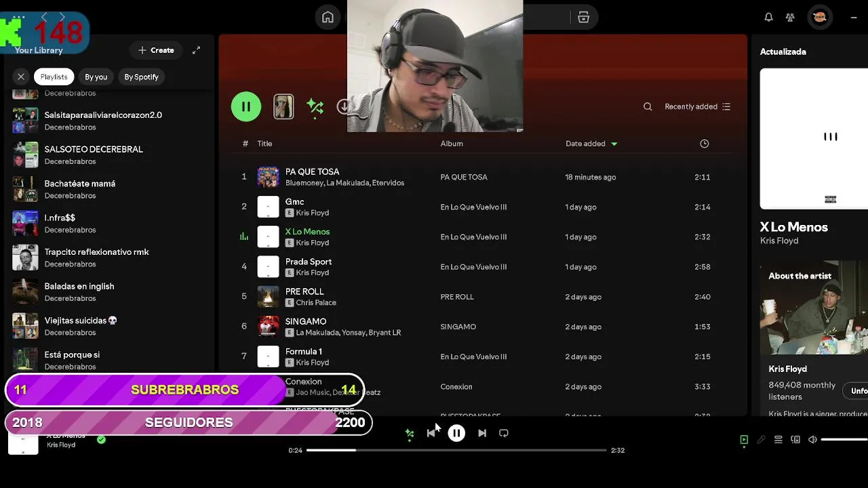Mute the volume speaker icon
Image resolution: width=868 pixels, height=488 pixels.
tap(812, 440)
